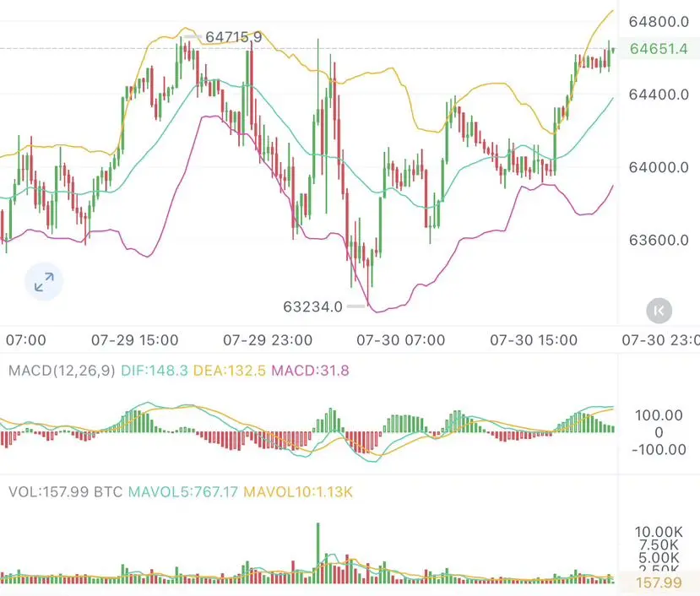Click the MACD:31.8 histogram value
700x596 pixels.
click(310, 371)
